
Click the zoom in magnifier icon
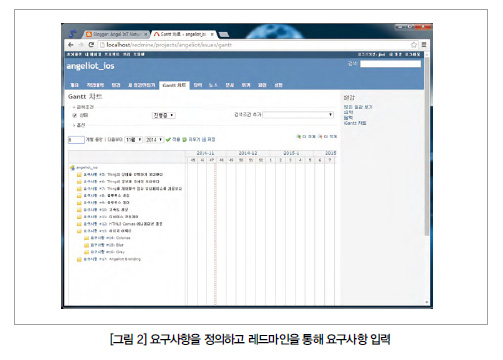click(299, 136)
